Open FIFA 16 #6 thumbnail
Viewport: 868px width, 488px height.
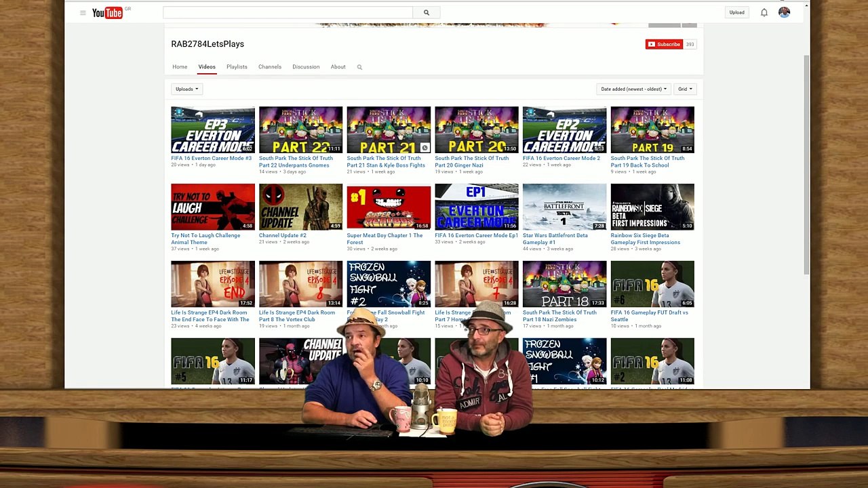point(652,284)
